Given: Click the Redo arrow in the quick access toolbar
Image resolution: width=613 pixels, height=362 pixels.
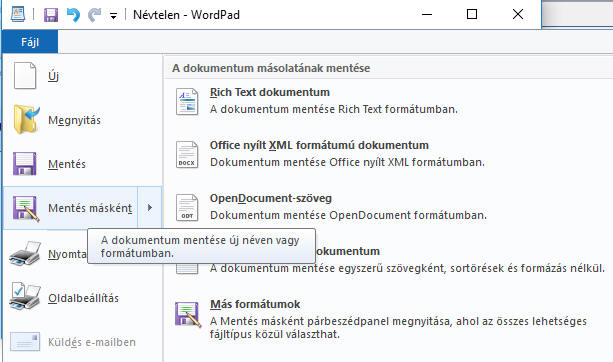Looking at the screenshot, I should (94, 15).
